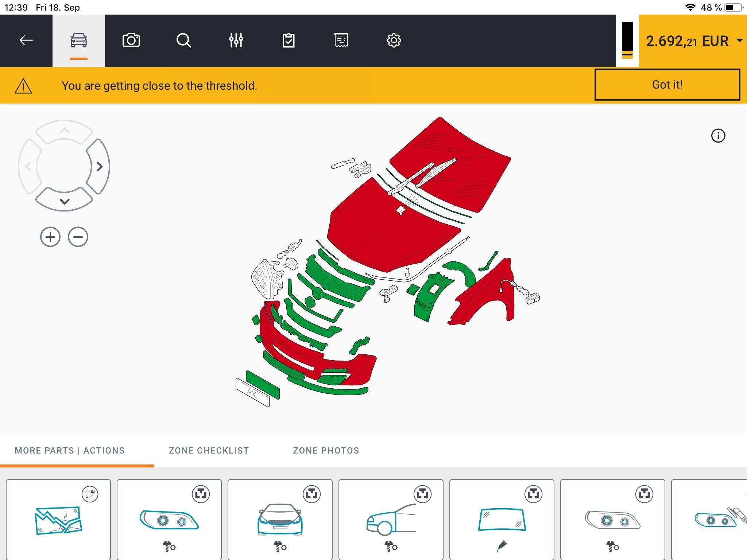The height and width of the screenshot is (560, 747).
Task: Tap the parts badge on windshield card
Action: click(534, 494)
